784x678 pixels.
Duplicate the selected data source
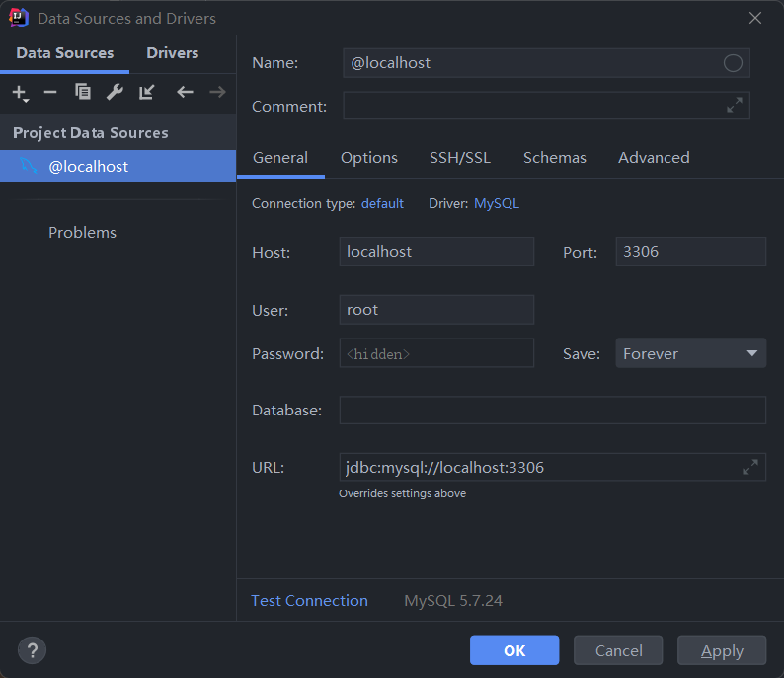[x=83, y=92]
